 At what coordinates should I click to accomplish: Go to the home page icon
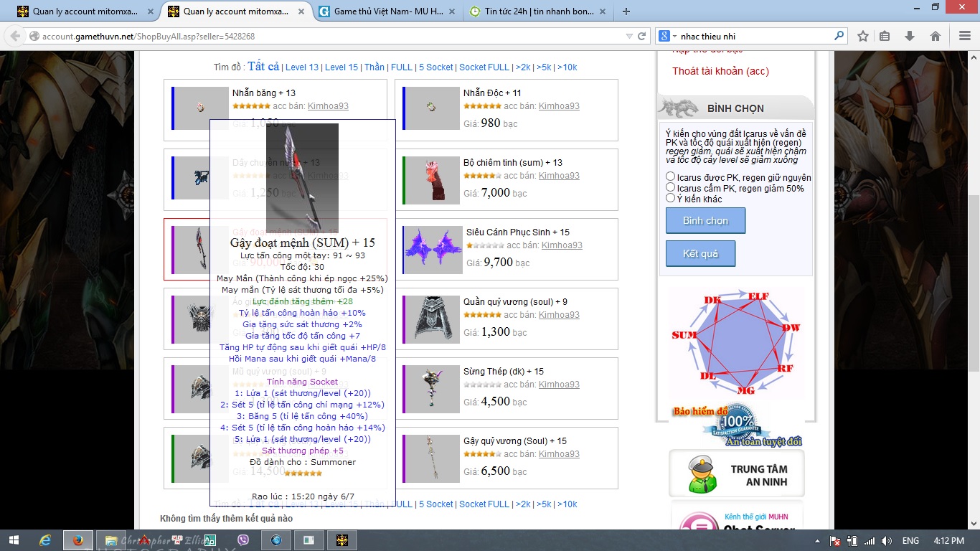point(935,36)
